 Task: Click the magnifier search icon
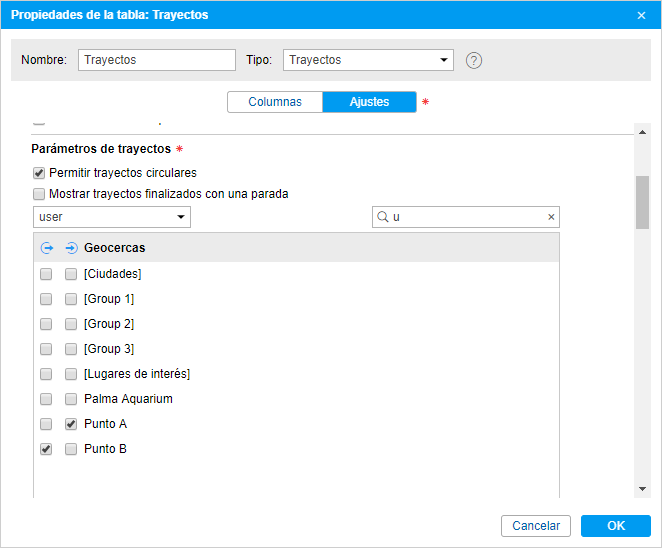click(x=382, y=217)
